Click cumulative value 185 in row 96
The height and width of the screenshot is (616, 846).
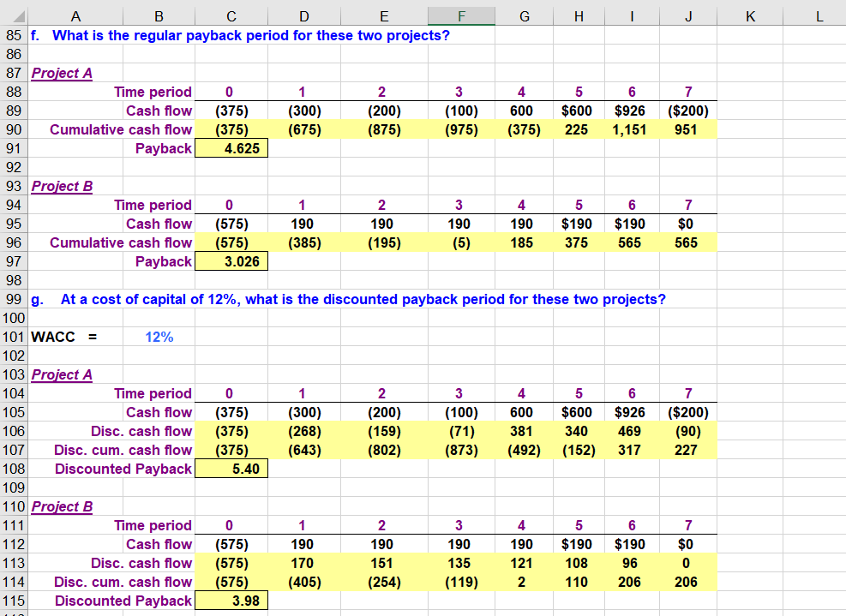pyautogui.click(x=521, y=243)
